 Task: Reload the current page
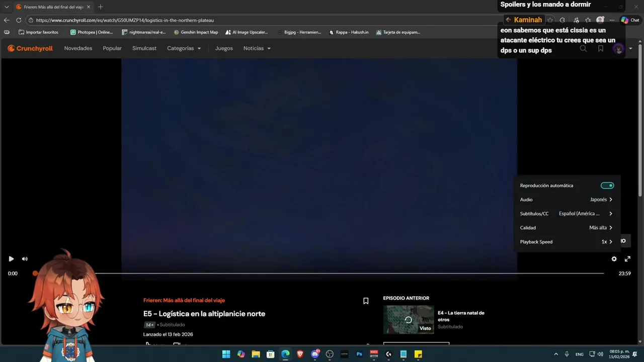coord(19,20)
